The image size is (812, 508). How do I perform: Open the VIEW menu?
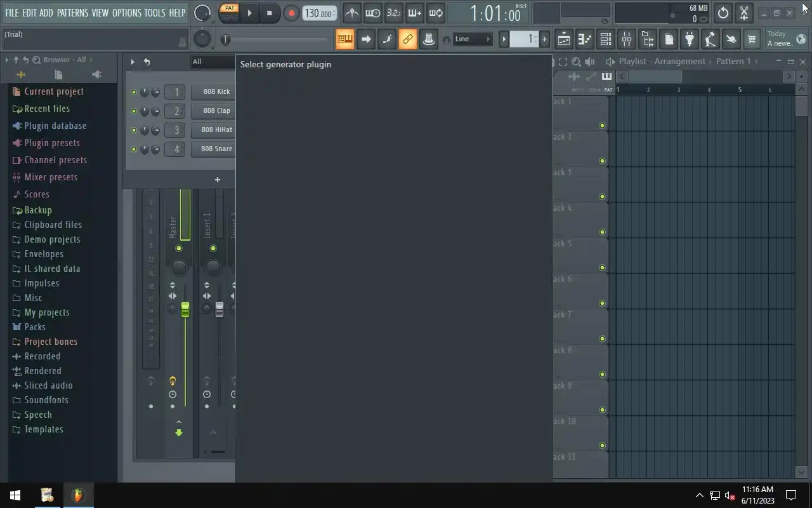click(x=100, y=13)
